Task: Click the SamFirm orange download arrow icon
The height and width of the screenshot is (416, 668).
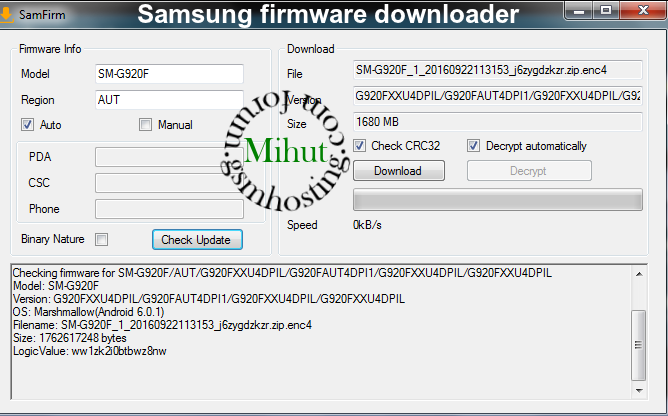Action: tap(6, 14)
